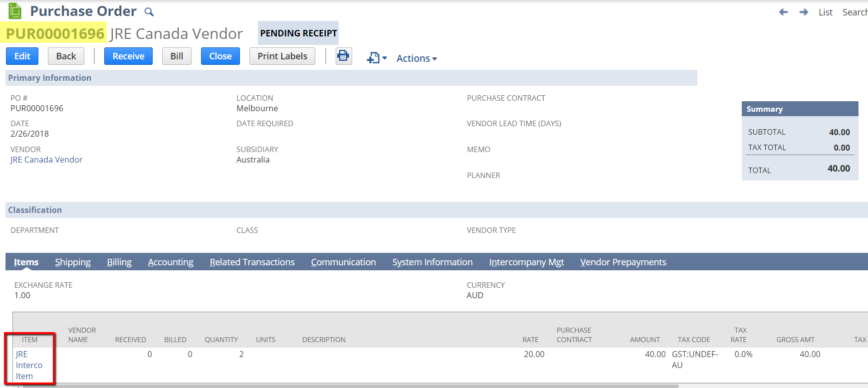
Task: Go to next record with right arrow
Action: coord(803,12)
